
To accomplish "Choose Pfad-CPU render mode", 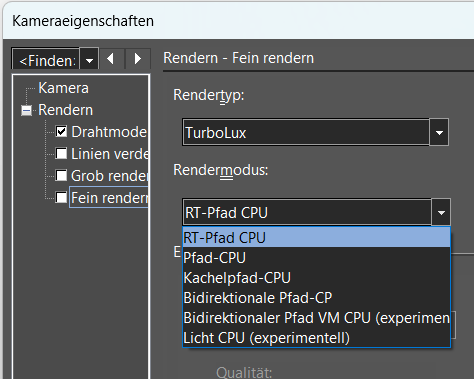I will (x=316, y=258).
